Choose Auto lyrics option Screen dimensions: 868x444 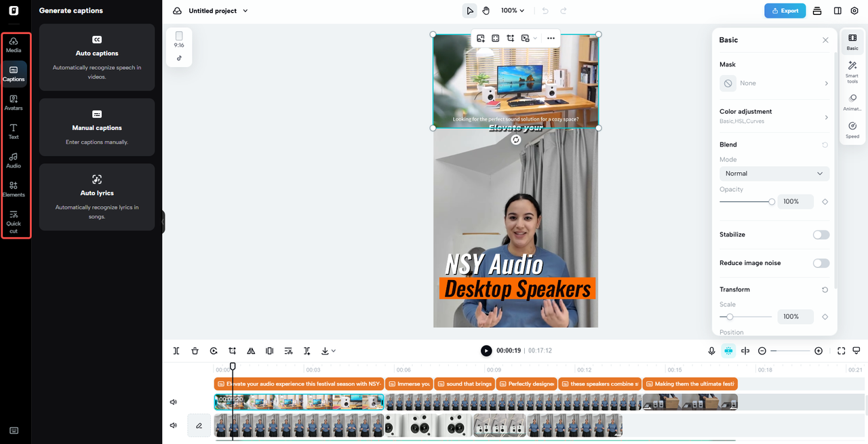click(97, 197)
